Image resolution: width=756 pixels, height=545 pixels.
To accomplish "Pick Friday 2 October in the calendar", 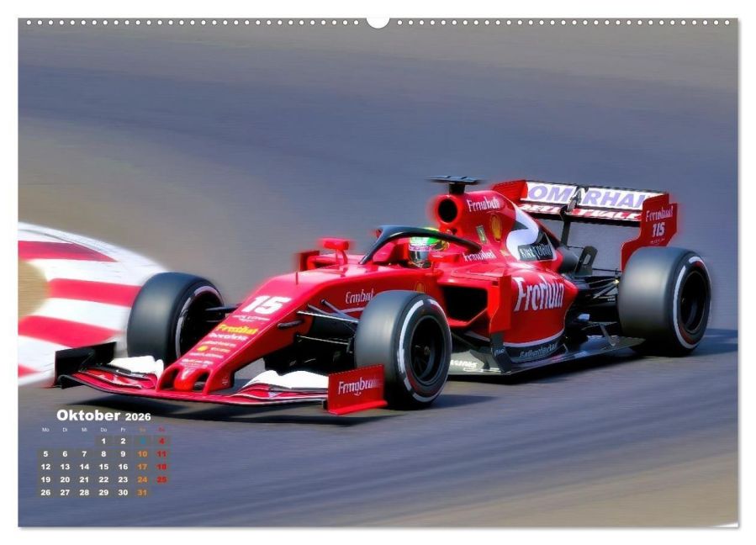I will [123, 441].
